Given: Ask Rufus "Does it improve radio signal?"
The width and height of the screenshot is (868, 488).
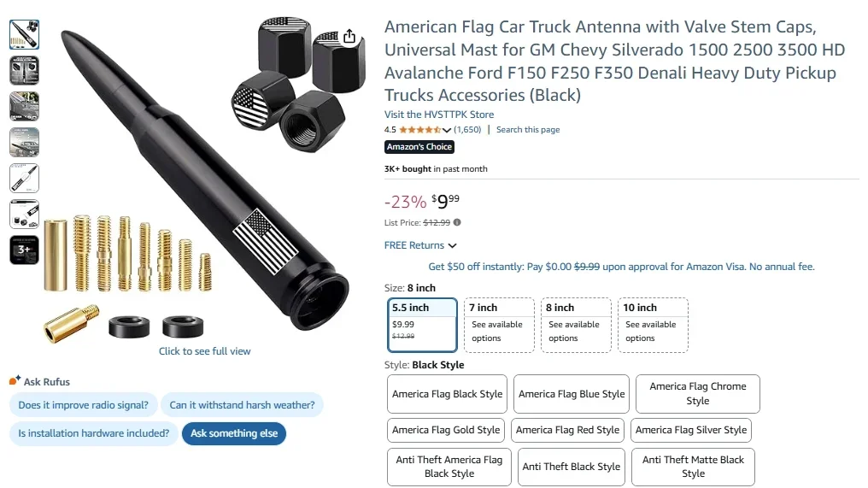Looking at the screenshot, I should 82,405.
